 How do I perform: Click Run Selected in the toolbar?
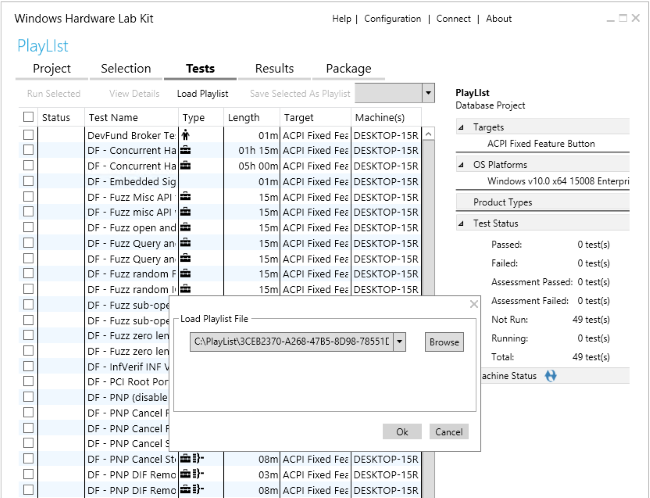tap(54, 94)
